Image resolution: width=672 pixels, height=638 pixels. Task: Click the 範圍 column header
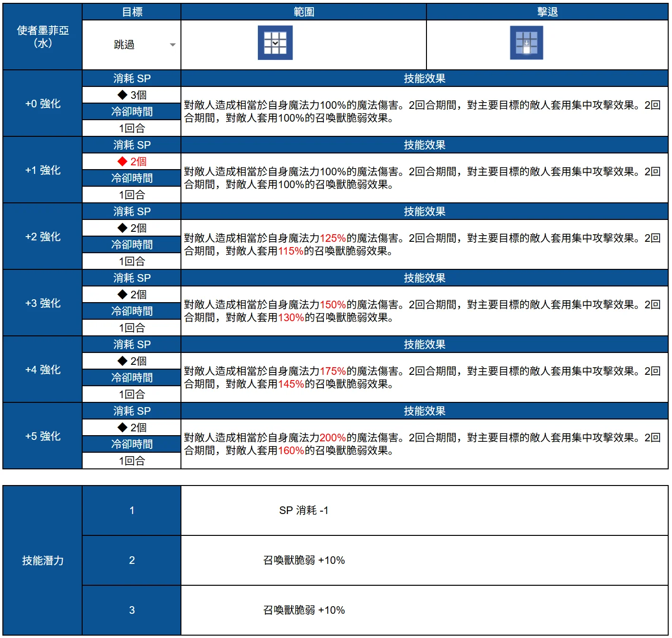click(303, 12)
